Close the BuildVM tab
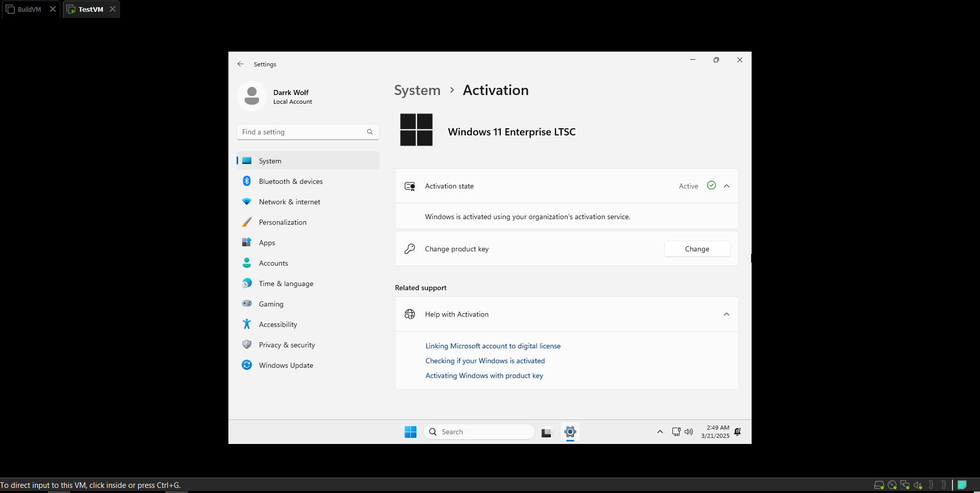Image resolution: width=980 pixels, height=493 pixels. (x=53, y=9)
